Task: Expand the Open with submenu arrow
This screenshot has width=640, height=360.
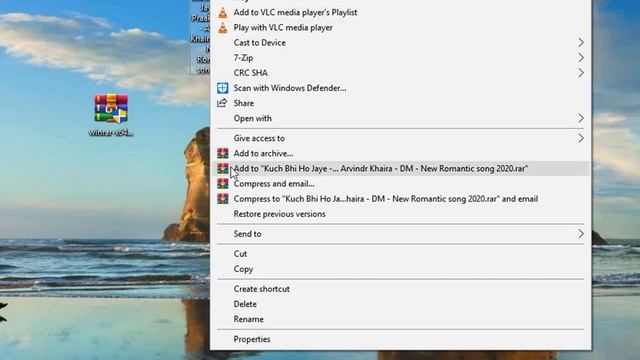Action: tap(581, 118)
